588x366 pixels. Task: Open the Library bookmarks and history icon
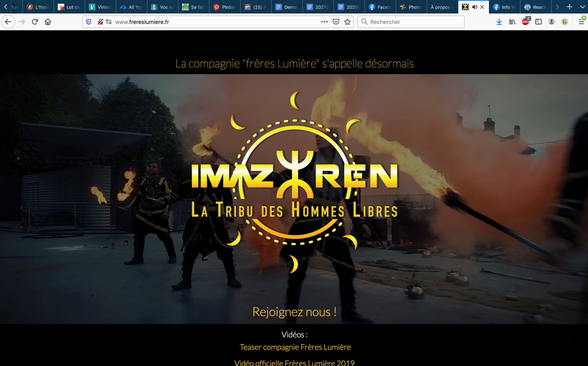click(x=512, y=22)
